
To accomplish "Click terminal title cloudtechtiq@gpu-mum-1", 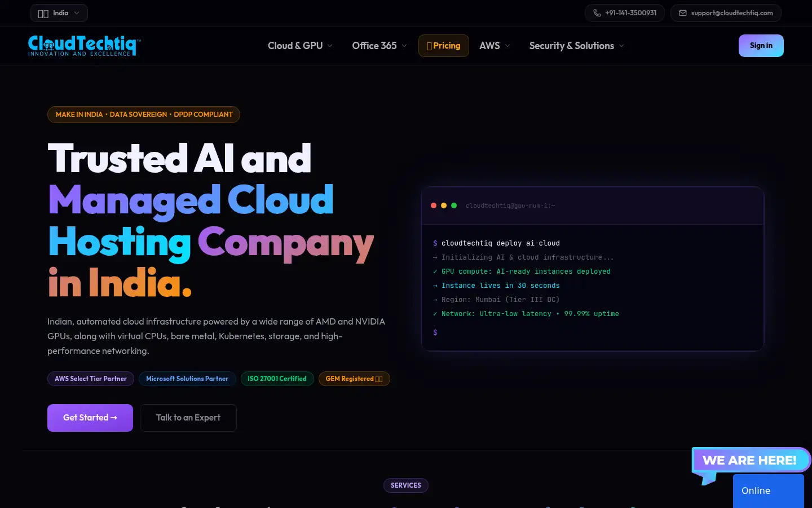I will tap(510, 206).
